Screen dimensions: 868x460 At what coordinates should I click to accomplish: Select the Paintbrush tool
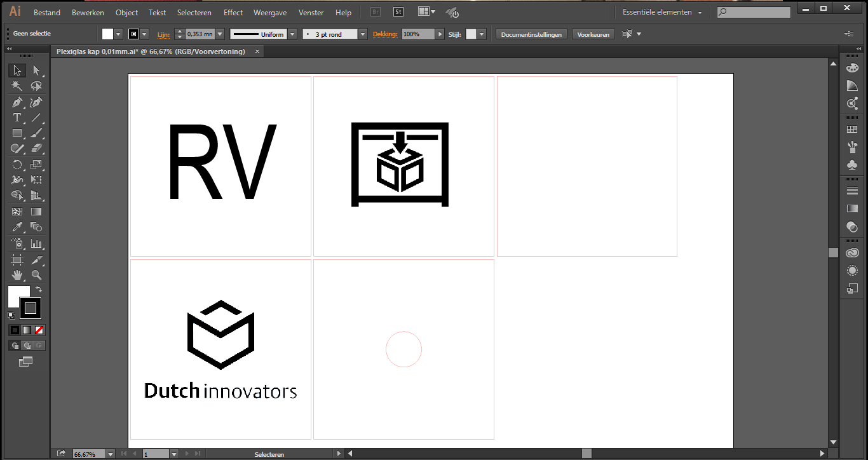pyautogui.click(x=36, y=133)
